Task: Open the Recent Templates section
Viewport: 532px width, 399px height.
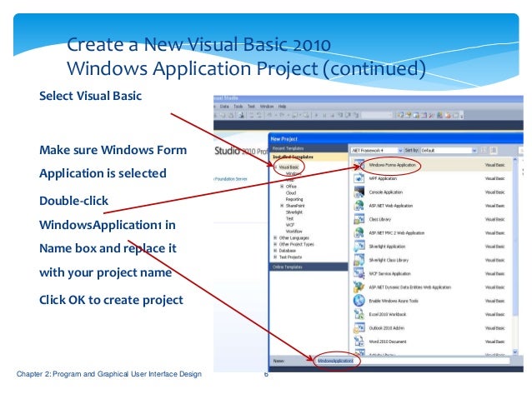Action: [309, 148]
